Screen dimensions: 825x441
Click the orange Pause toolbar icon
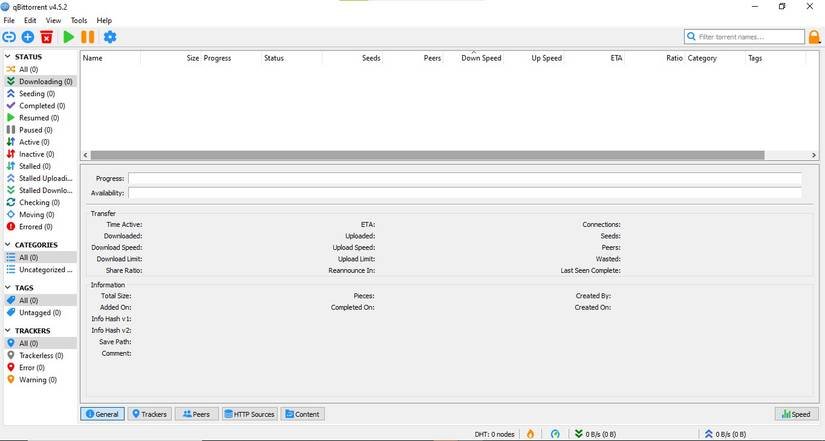88,37
